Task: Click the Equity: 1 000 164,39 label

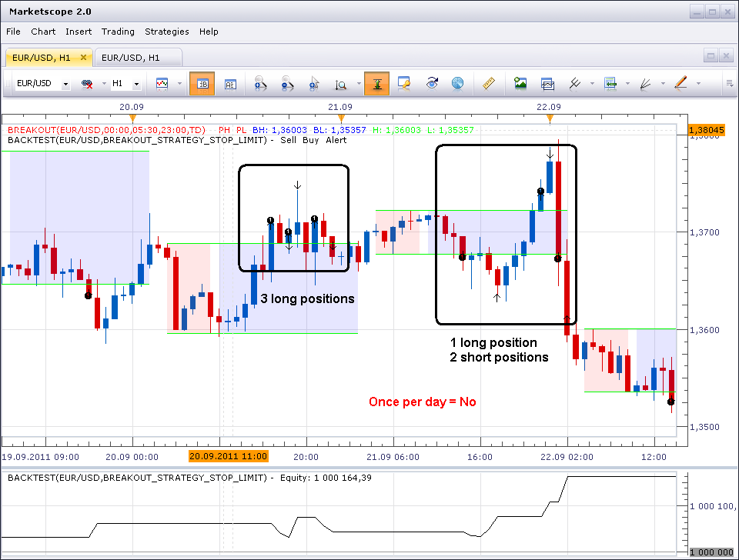Action: (x=326, y=478)
